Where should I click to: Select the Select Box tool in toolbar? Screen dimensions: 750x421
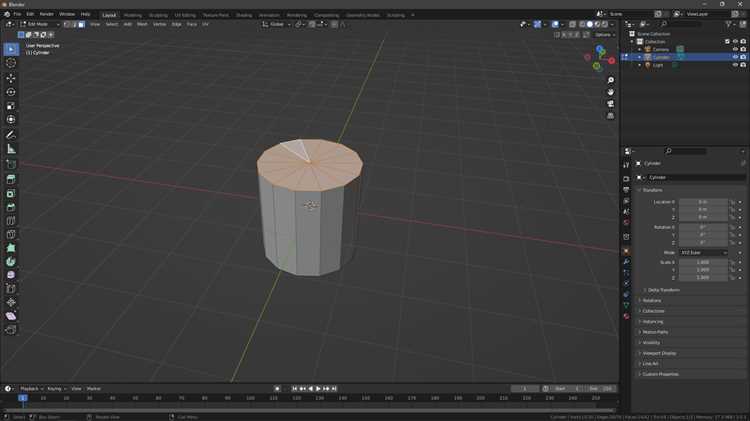tap(11, 49)
